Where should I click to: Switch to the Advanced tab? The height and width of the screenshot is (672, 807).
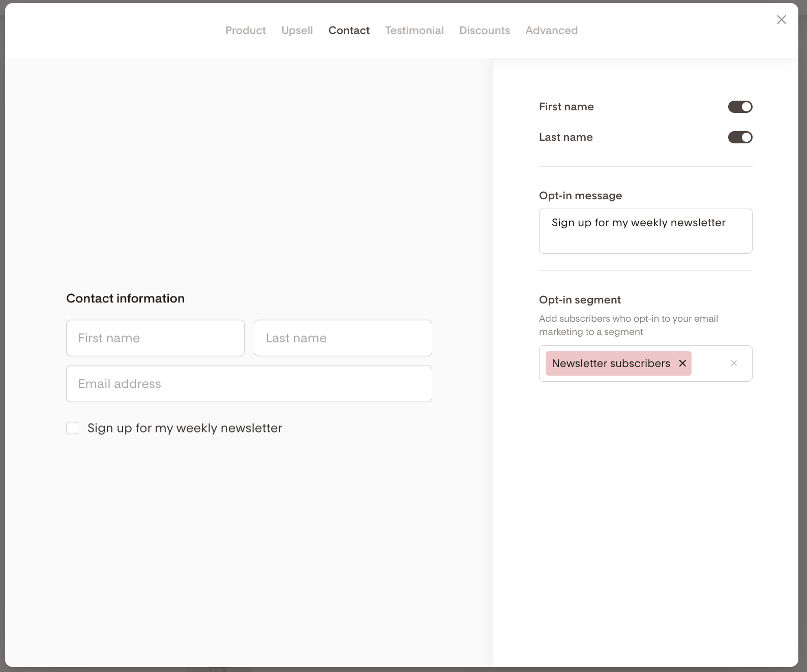(x=551, y=30)
